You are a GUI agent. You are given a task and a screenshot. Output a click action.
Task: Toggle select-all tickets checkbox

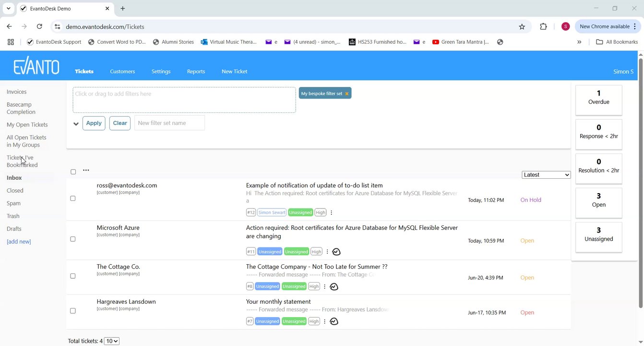[73, 172]
